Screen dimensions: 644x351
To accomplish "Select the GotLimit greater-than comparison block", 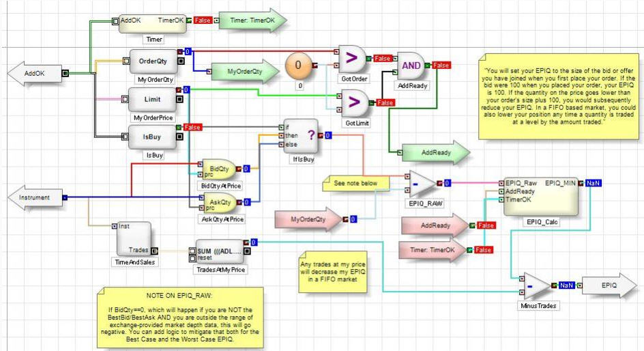I will (353, 102).
